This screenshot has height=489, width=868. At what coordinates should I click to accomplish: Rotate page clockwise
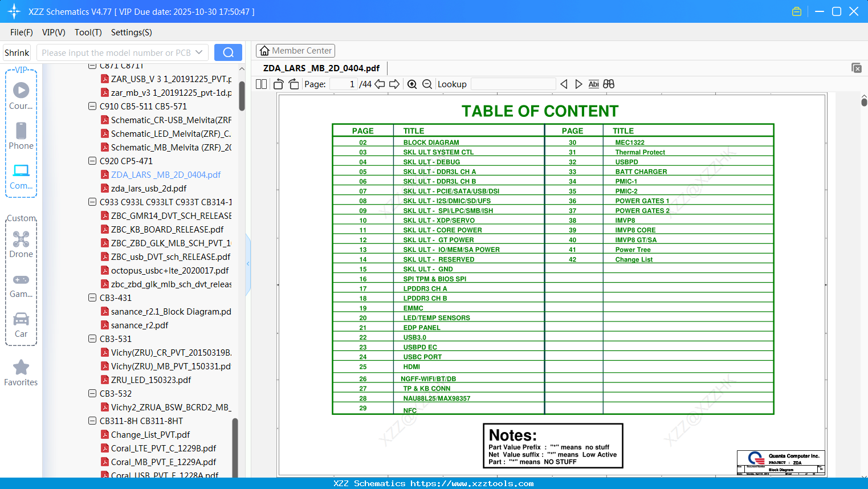(294, 84)
